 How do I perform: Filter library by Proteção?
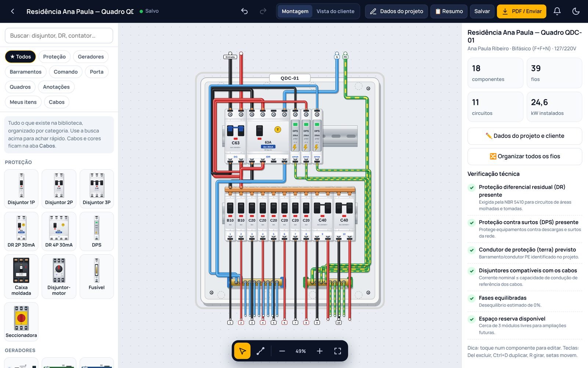54,57
